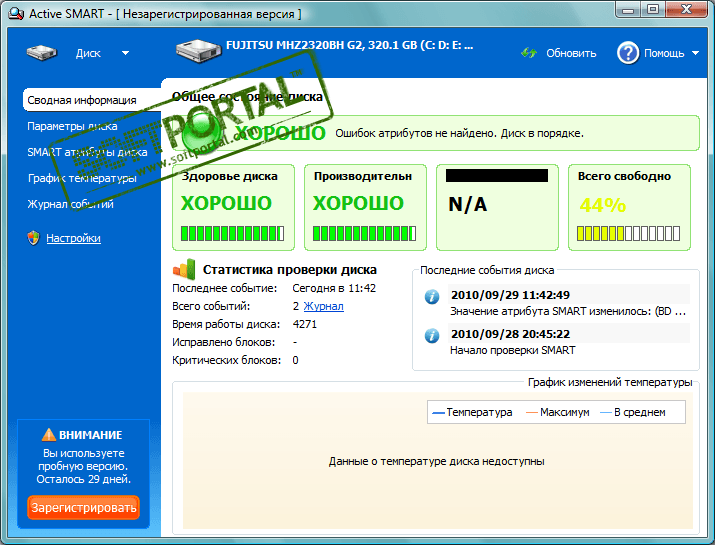Click the disk drive icon beside Диск
The image size is (715, 545).
coord(41,53)
